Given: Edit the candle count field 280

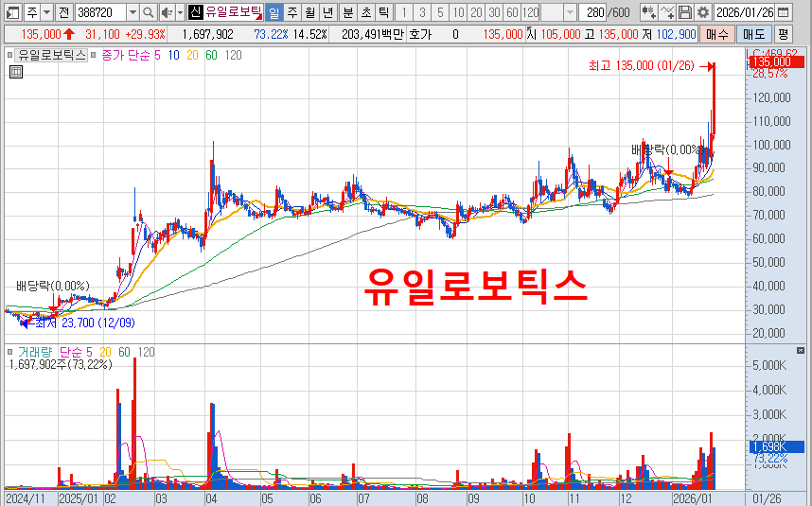Looking at the screenshot, I should tap(591, 12).
